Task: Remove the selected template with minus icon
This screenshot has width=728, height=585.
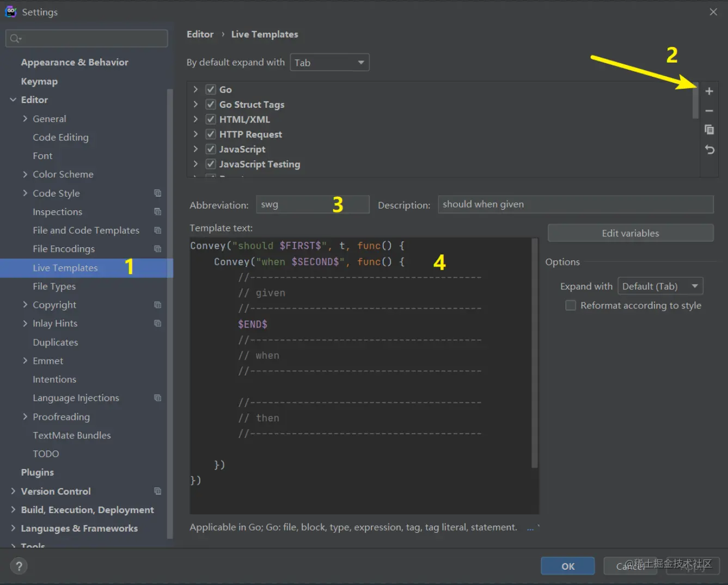Action: coord(709,111)
